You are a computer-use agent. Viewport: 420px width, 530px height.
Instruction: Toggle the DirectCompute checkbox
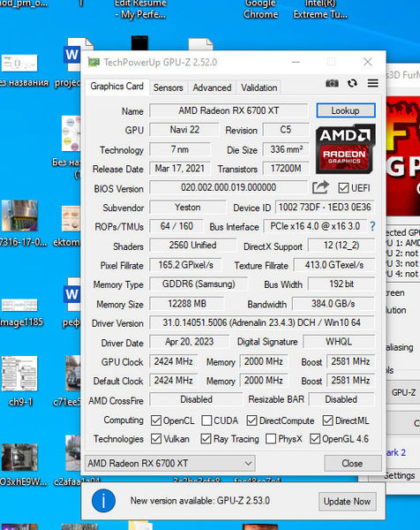tap(251, 420)
